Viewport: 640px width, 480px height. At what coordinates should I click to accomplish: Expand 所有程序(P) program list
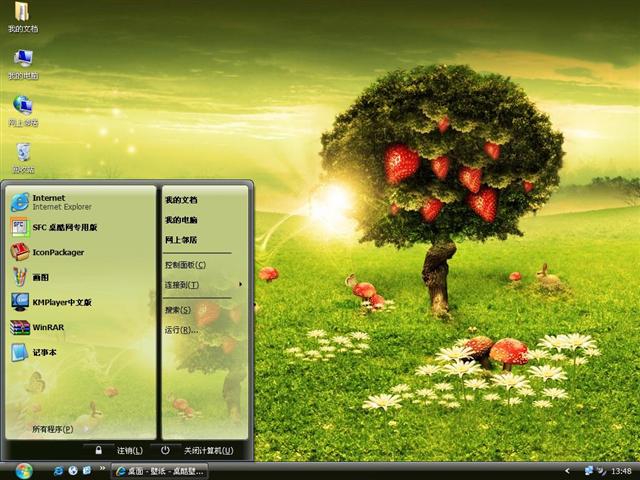52,429
